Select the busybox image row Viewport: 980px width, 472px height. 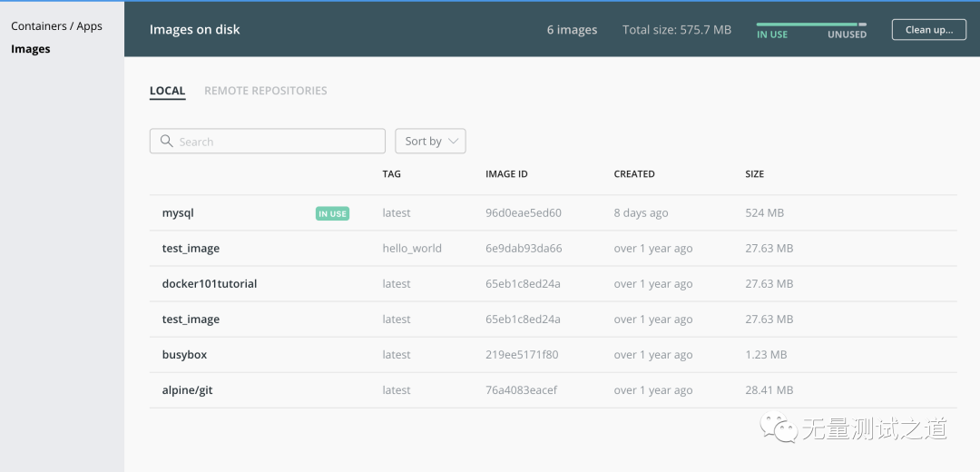pos(554,355)
